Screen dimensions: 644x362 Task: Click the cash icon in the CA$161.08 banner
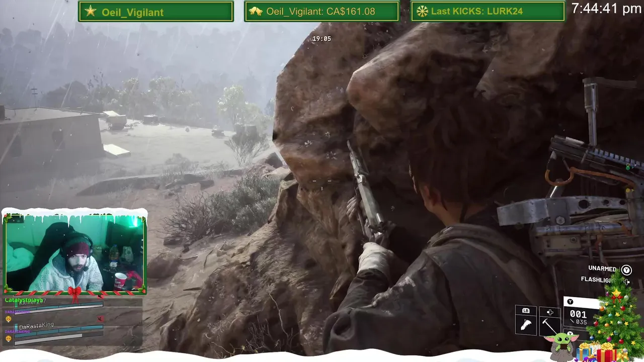coord(256,12)
